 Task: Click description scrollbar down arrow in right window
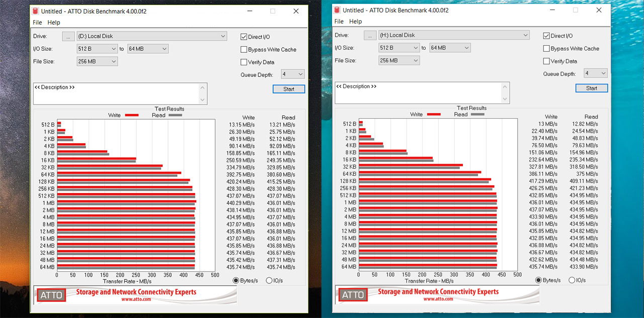[505, 98]
